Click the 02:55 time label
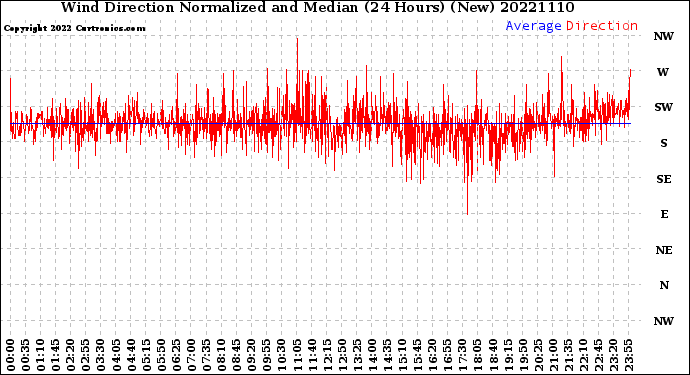Image resolution: width=690 pixels, height=375 pixels. (86, 356)
